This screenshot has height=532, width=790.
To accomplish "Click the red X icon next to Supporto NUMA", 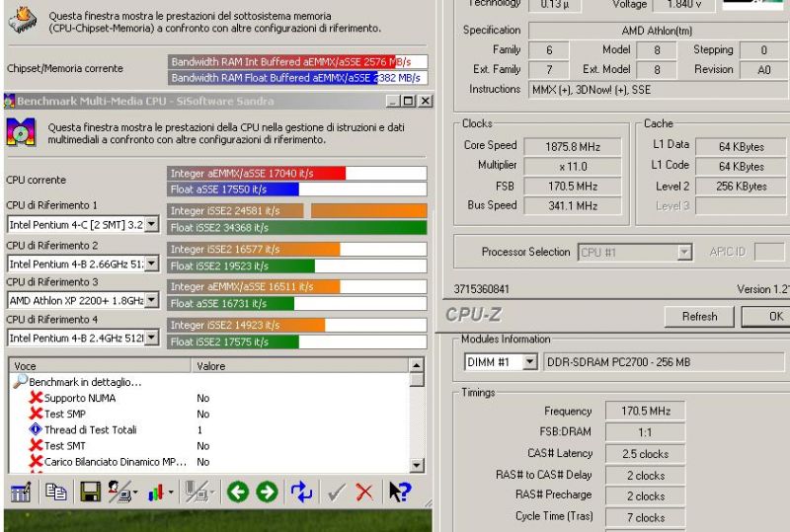I will [x=36, y=398].
